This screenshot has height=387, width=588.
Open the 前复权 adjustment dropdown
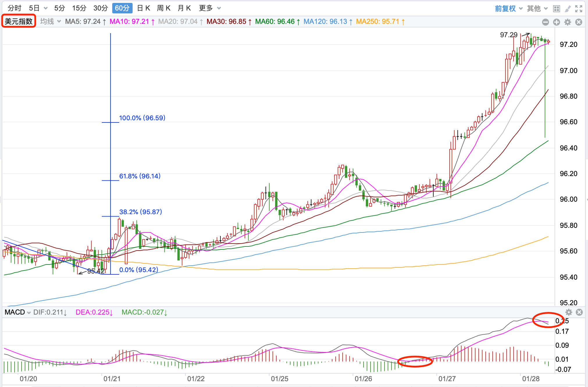pyautogui.click(x=508, y=8)
